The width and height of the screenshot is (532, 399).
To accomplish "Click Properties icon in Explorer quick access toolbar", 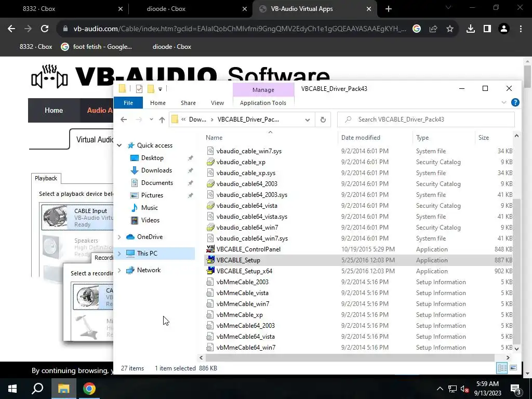I will click(x=139, y=89).
